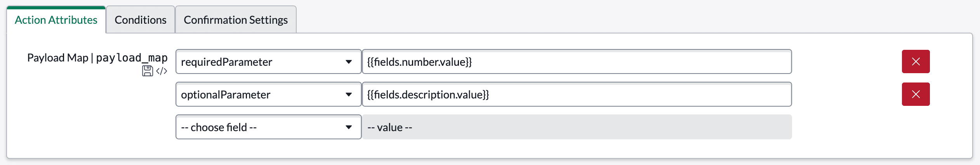Open the Confirmation Settings tab
Screen dimensions: 980x165
[236, 20]
